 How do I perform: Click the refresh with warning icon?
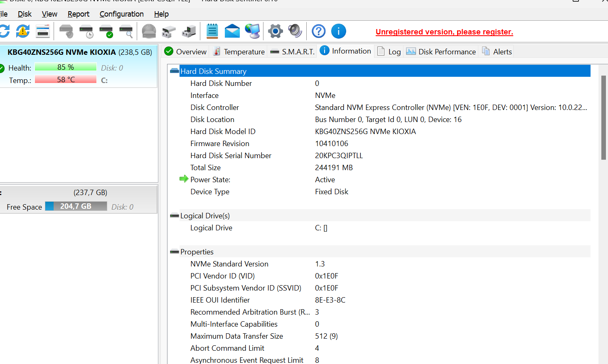pos(23,31)
